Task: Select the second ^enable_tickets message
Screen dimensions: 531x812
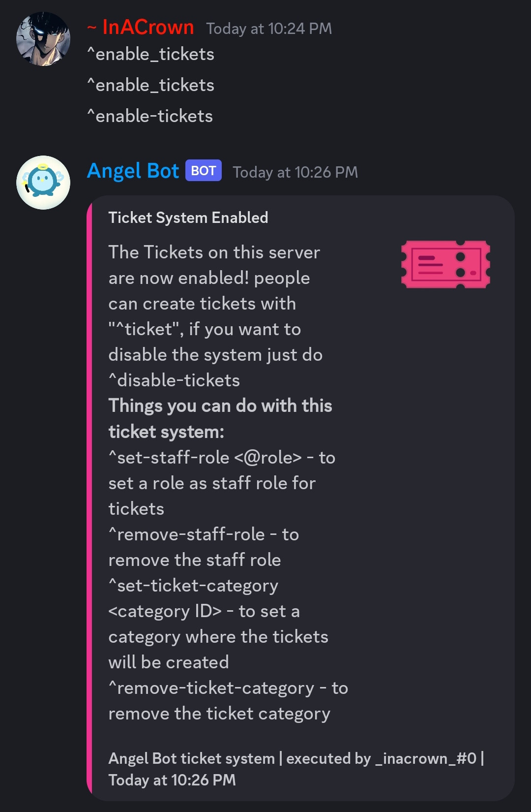Action: (x=150, y=85)
